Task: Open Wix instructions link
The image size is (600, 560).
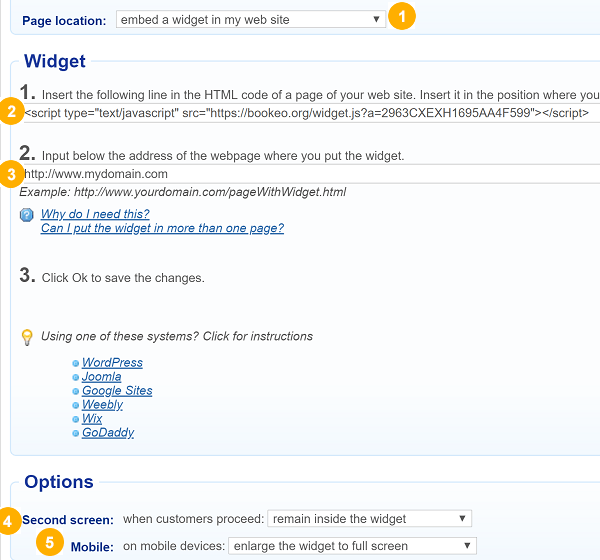Action: pyautogui.click(x=92, y=418)
